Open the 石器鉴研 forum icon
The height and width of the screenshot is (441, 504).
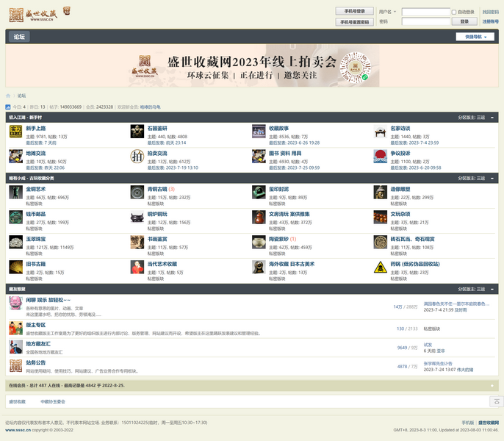point(137,132)
